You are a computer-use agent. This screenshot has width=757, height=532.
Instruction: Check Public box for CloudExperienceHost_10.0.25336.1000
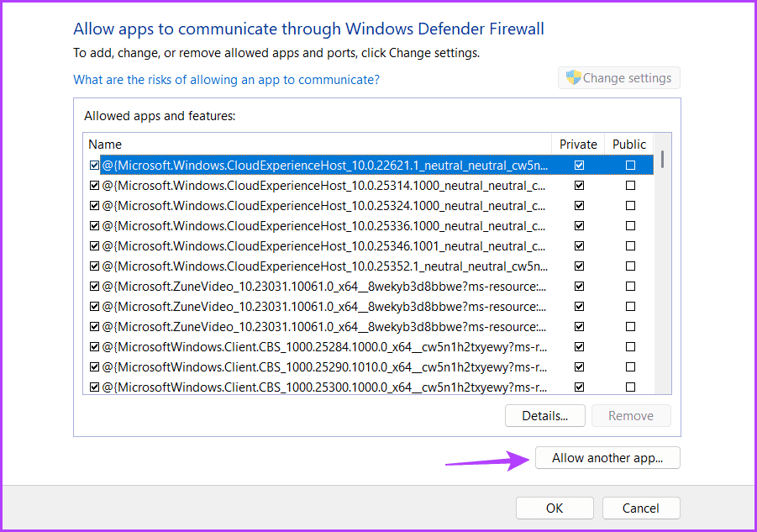tap(630, 226)
